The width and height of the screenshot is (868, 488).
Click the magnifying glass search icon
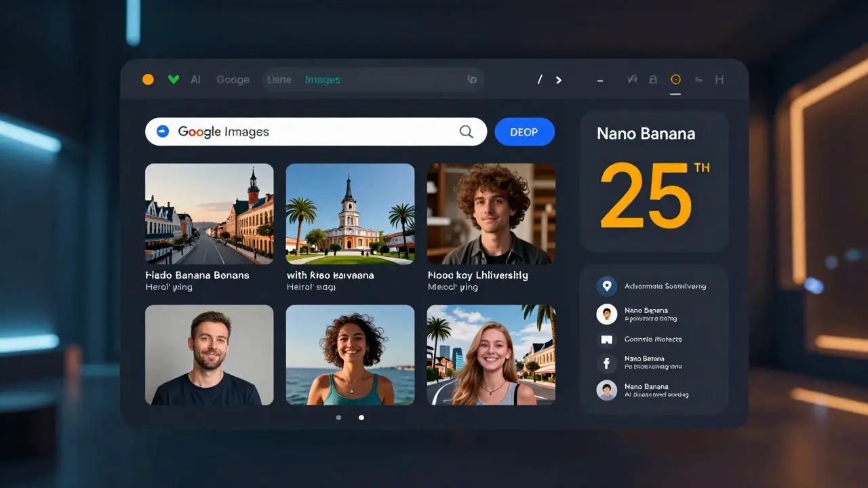coord(467,131)
